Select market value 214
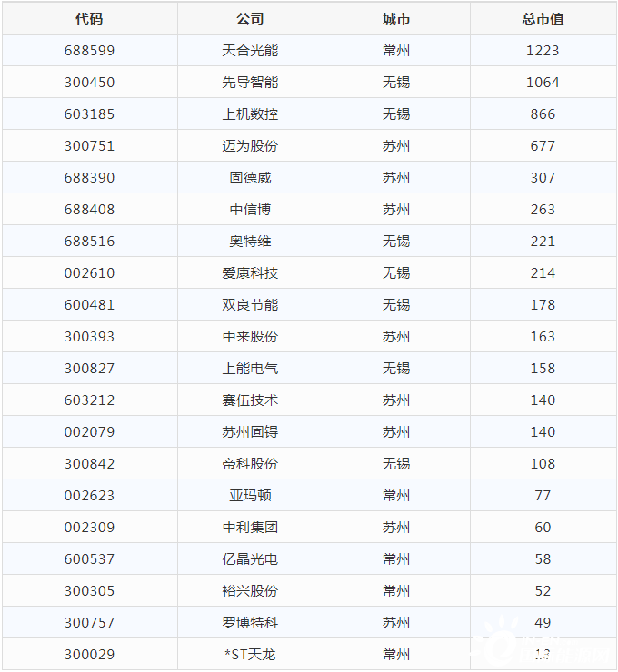This screenshot has height=672, width=618. [543, 273]
